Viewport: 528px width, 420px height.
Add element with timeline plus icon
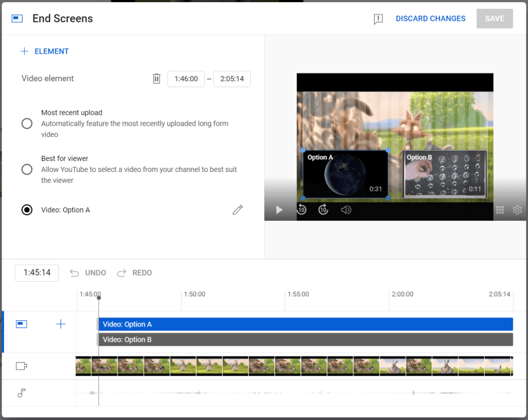[60, 324]
